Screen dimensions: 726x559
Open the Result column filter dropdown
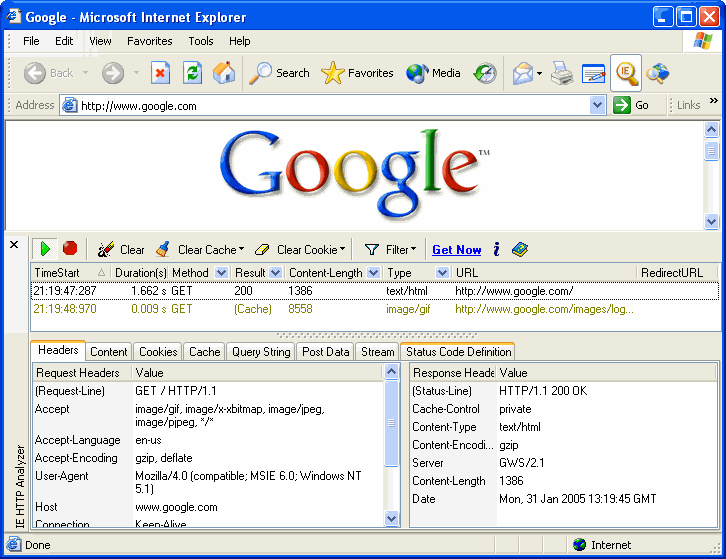pyautogui.click(x=275, y=273)
